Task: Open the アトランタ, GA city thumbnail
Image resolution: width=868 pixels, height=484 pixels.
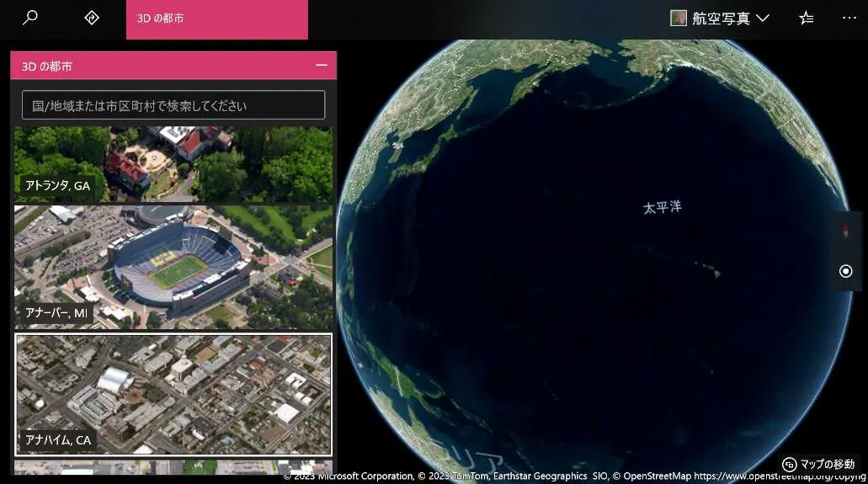Action: coord(173,164)
